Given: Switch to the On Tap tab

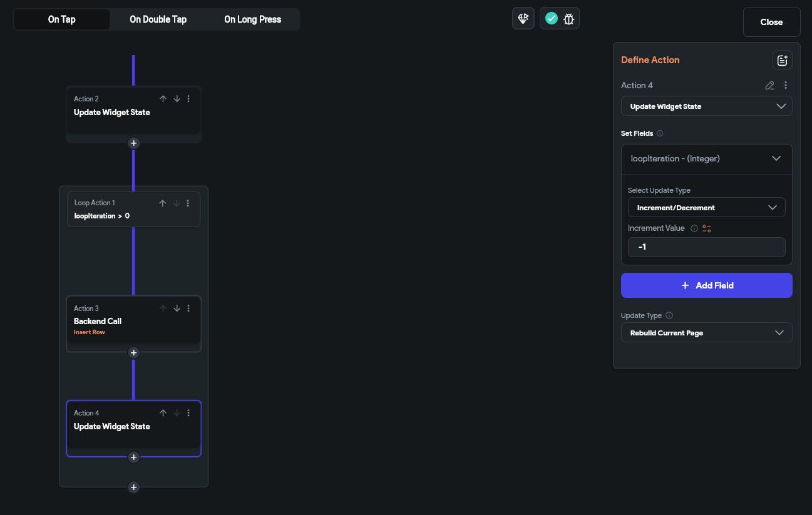Looking at the screenshot, I should click(x=62, y=19).
